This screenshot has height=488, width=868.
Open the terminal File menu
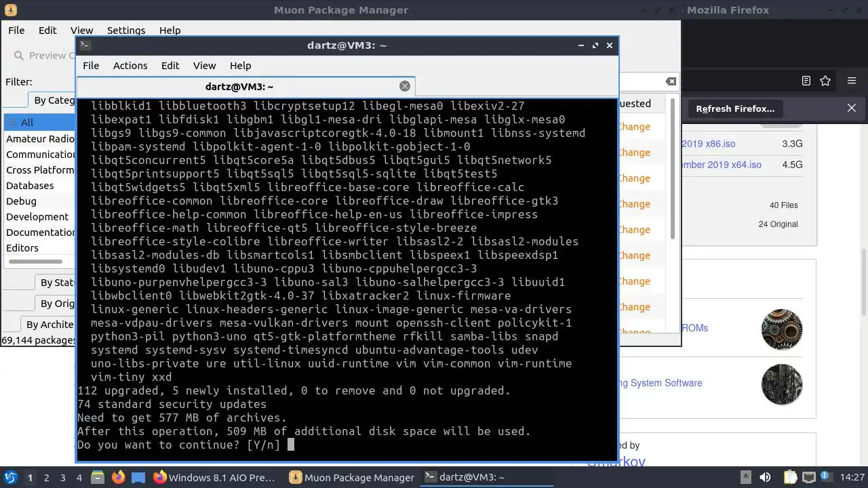(x=91, y=66)
